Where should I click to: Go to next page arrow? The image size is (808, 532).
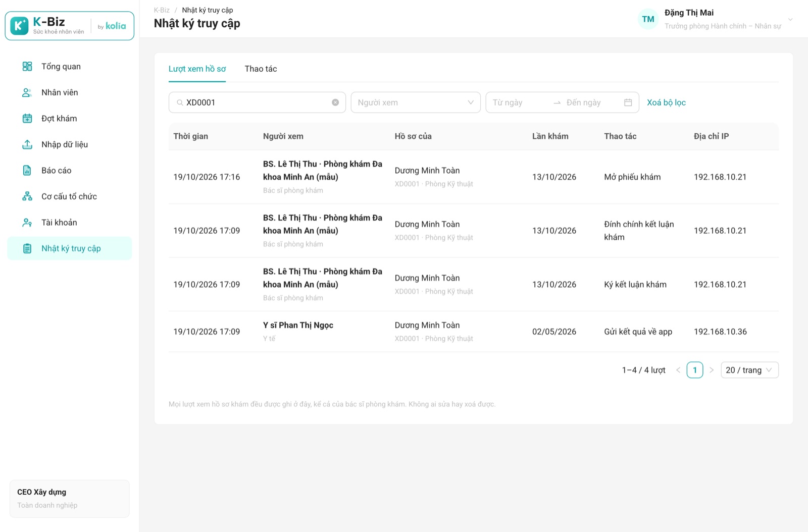click(712, 370)
